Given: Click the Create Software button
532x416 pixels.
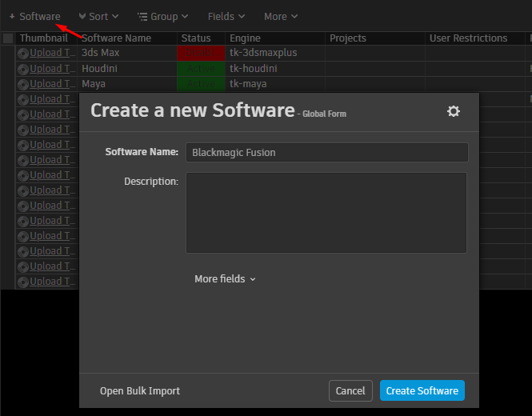Looking at the screenshot, I should point(422,390).
